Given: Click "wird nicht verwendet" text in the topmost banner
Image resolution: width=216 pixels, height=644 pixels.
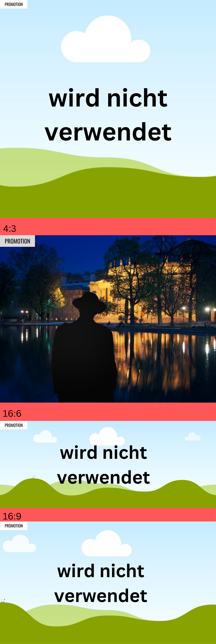Looking at the screenshot, I should (x=108, y=115).
